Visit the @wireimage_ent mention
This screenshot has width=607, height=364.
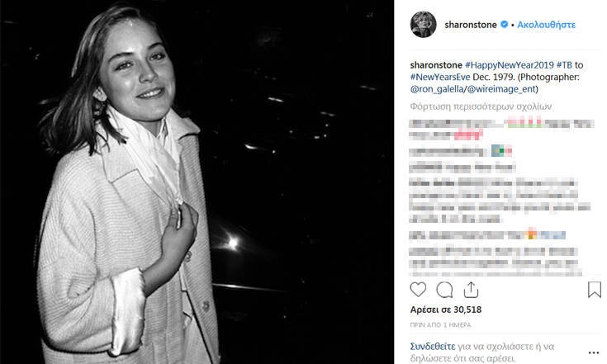click(501, 89)
